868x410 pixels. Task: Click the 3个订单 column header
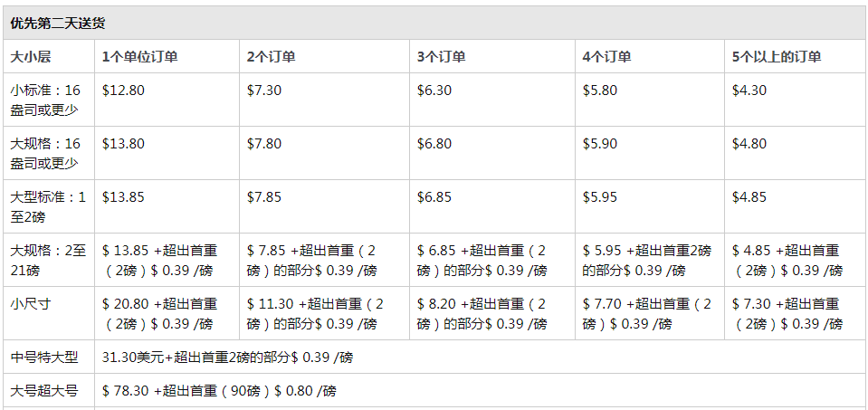[x=441, y=56]
